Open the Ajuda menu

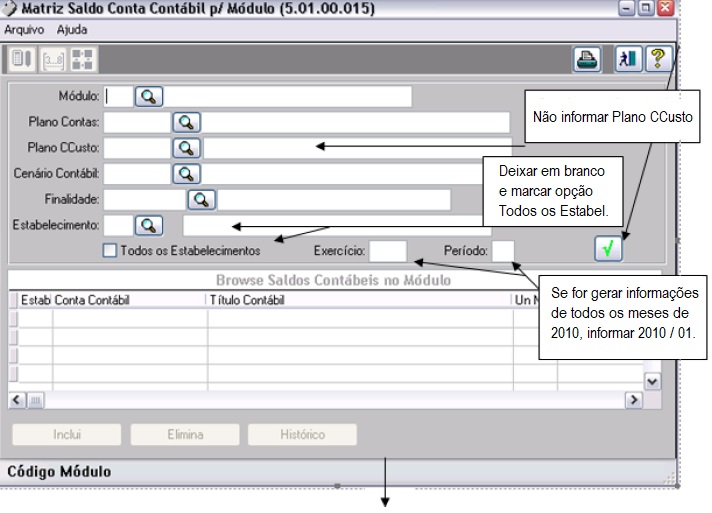coord(72,30)
